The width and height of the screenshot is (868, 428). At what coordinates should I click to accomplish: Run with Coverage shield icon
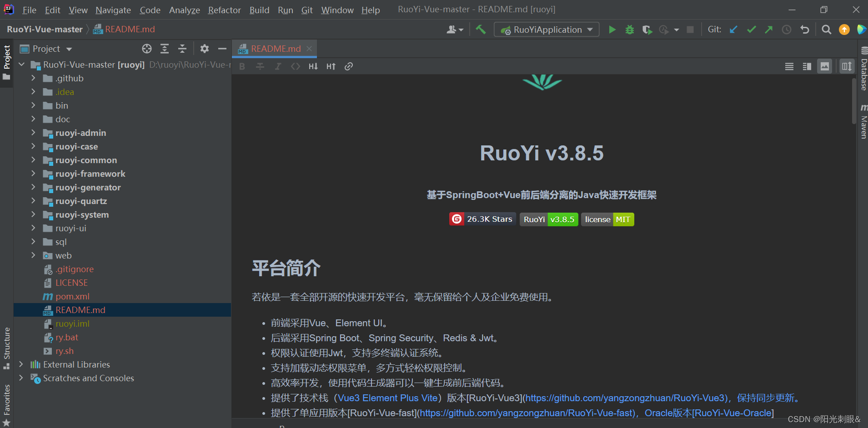(x=647, y=30)
